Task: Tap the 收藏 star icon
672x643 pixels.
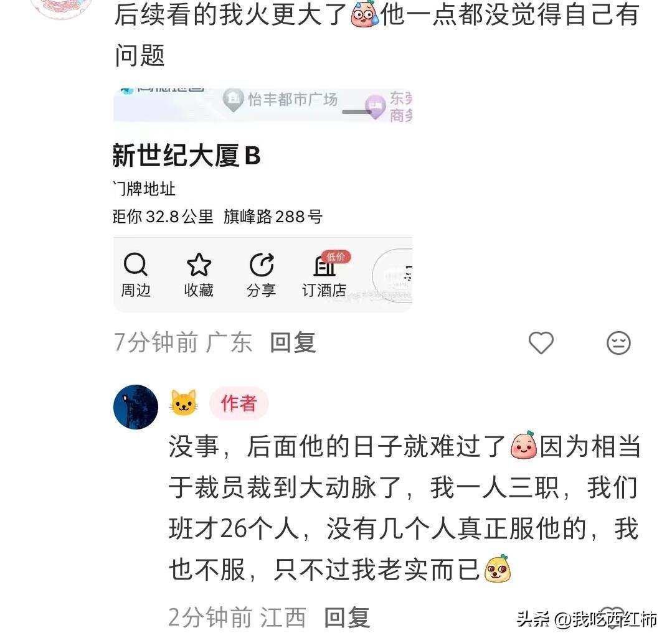Action: click(x=199, y=265)
